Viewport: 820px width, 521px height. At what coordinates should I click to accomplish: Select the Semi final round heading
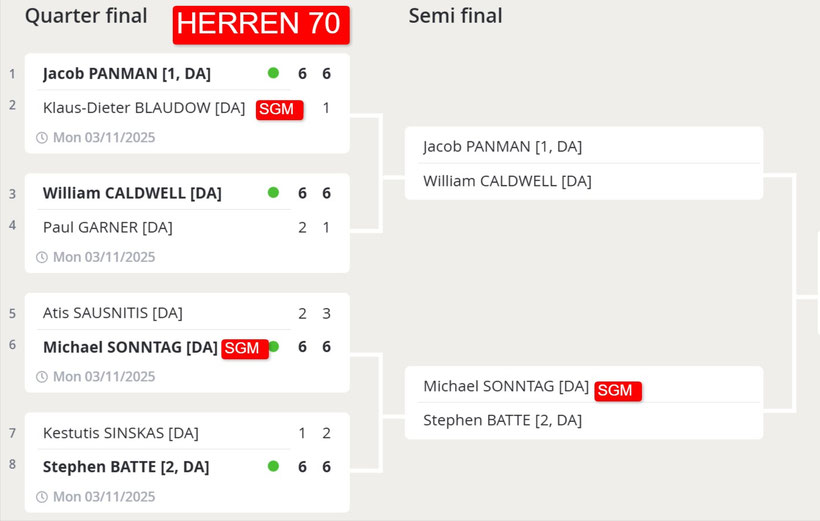coord(455,16)
